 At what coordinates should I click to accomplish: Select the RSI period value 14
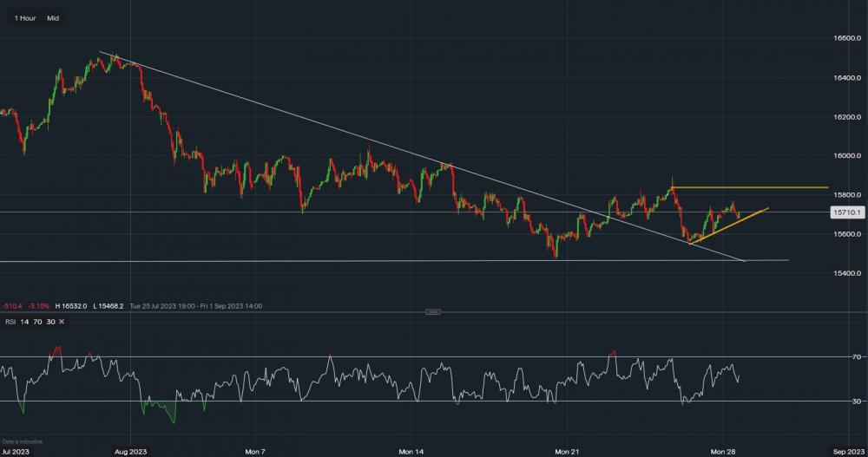point(26,322)
